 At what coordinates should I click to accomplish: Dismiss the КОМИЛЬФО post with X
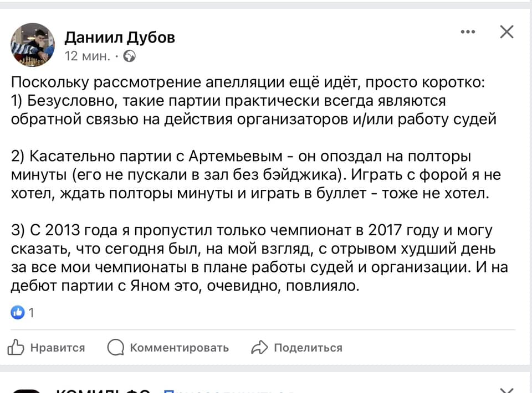click(x=507, y=390)
